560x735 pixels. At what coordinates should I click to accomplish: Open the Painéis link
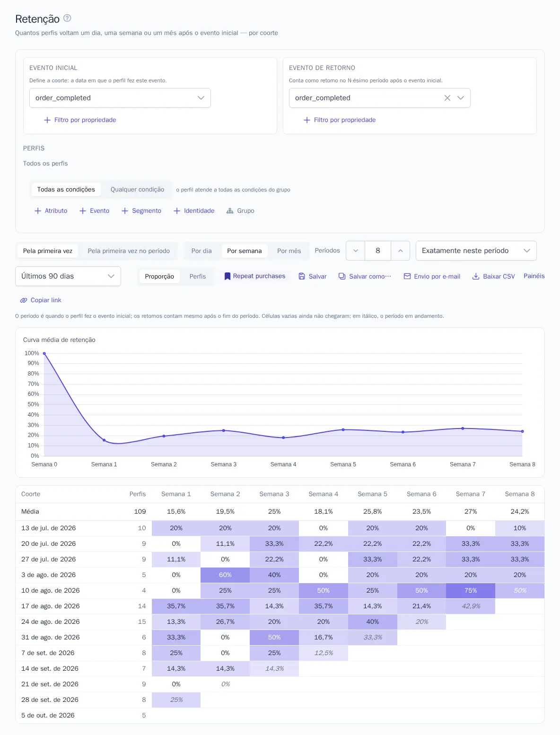coord(534,276)
